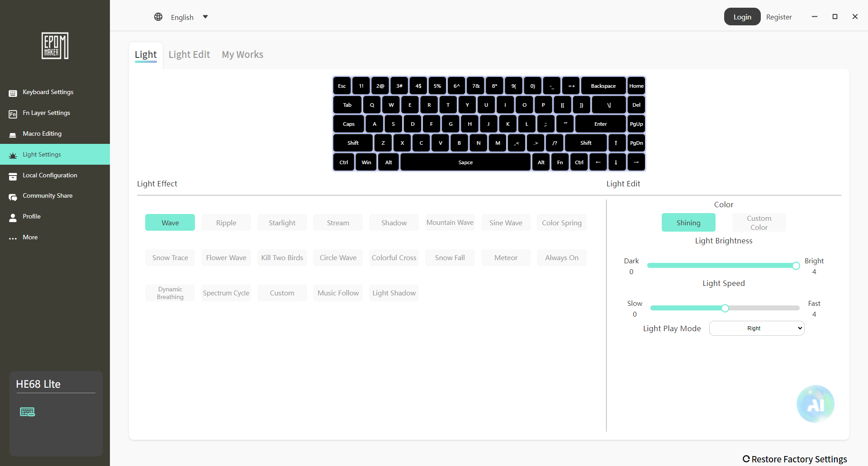Choose the Shining color mode
The width and height of the screenshot is (868, 466).
coord(688,223)
